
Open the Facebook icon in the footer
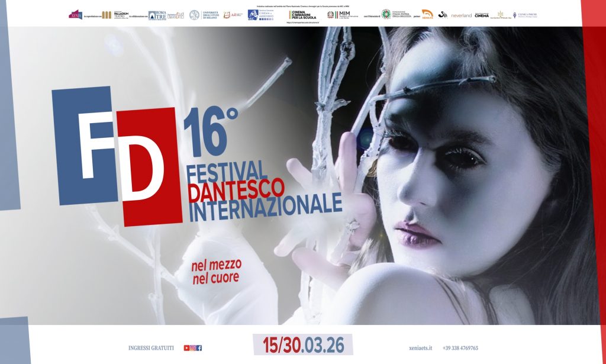click(x=199, y=348)
